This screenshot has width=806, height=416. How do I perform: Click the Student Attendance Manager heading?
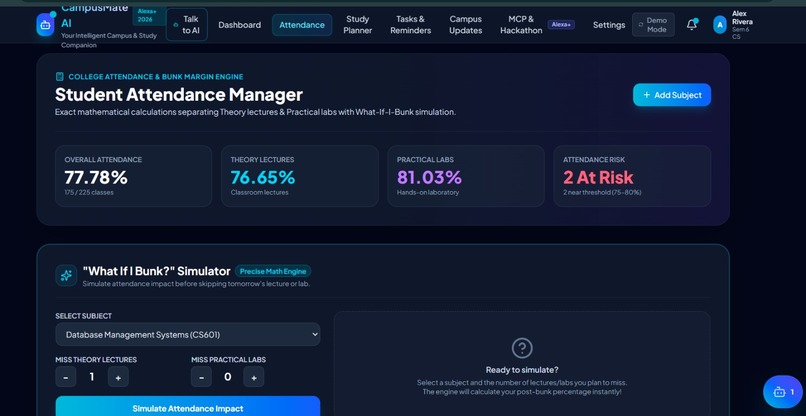(x=179, y=95)
